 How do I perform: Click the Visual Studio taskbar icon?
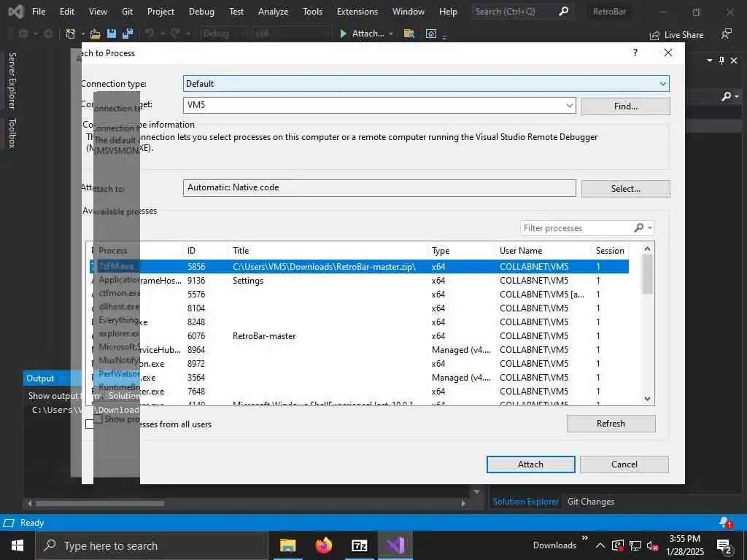395,545
